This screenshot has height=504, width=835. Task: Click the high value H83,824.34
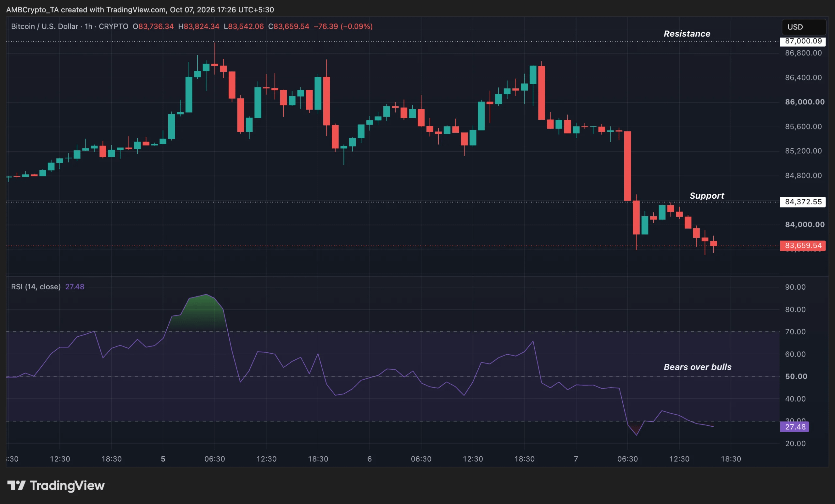point(199,26)
